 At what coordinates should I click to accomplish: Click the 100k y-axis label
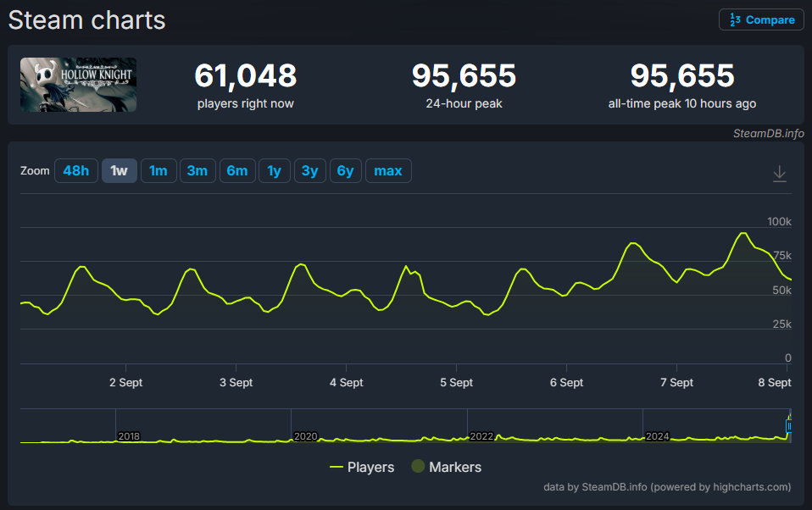pyautogui.click(x=779, y=222)
